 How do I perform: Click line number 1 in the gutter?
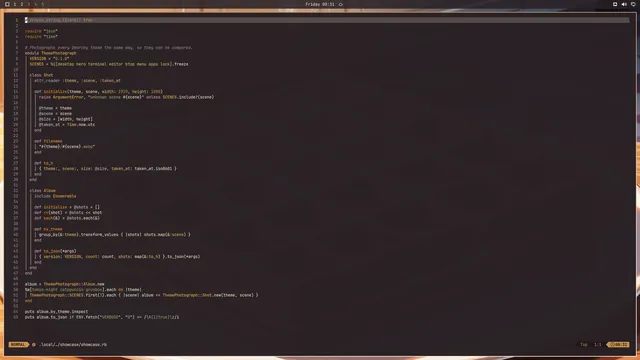pos(17,20)
